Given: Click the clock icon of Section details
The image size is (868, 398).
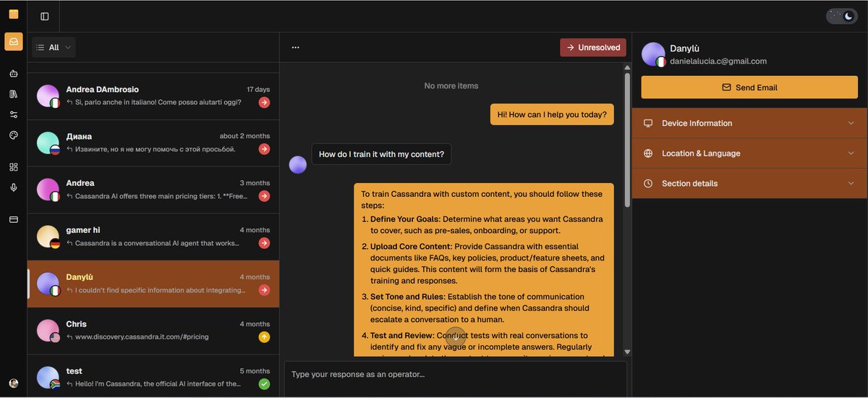Looking at the screenshot, I should point(648,184).
